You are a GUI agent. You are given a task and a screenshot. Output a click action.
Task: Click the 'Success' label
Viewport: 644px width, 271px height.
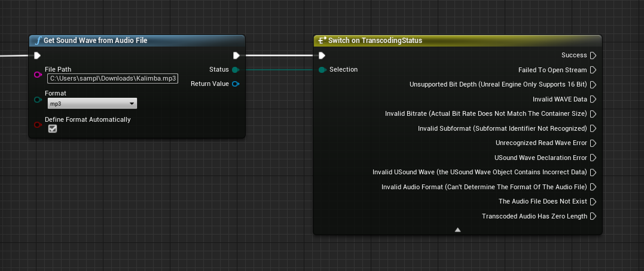click(x=574, y=56)
